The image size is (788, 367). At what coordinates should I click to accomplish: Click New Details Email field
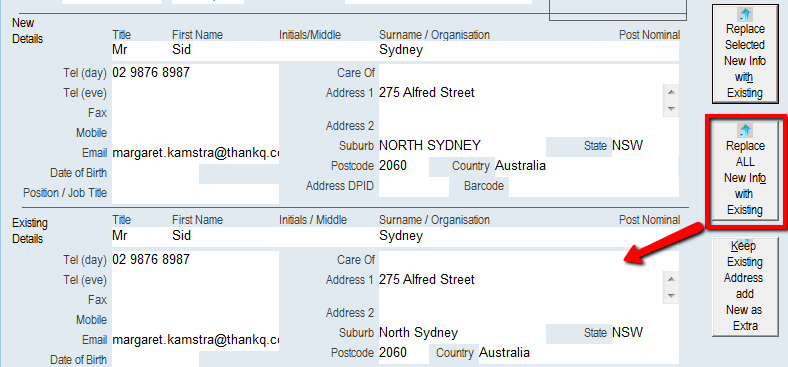[x=195, y=153]
